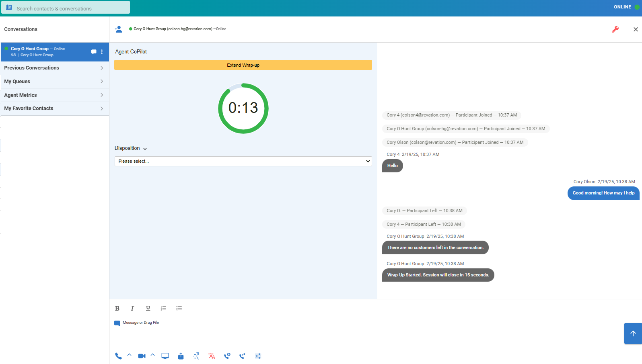Click the file share upload icon
This screenshot has width=642, height=364.
point(181,356)
